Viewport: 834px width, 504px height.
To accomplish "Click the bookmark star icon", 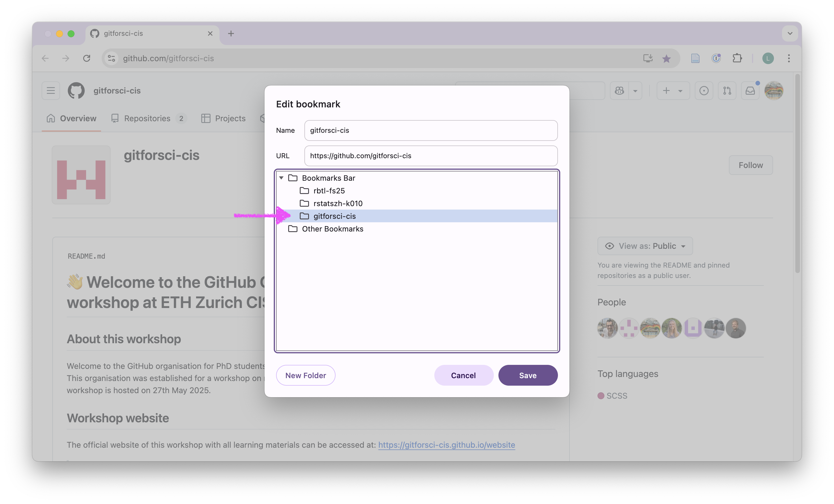I will pyautogui.click(x=667, y=58).
